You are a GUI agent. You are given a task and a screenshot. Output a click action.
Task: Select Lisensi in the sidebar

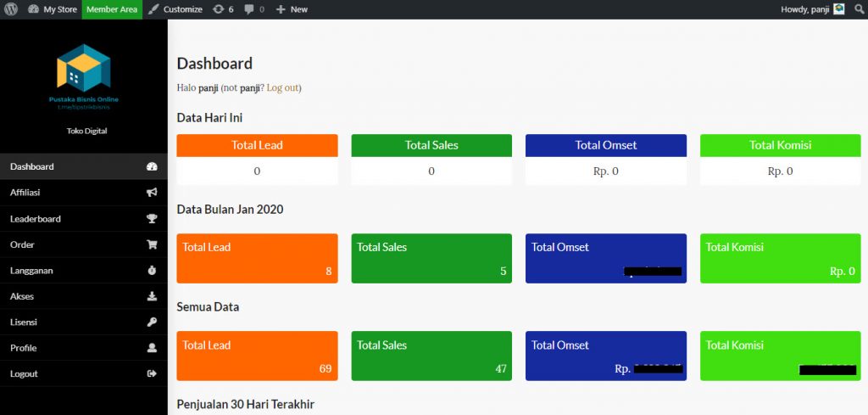click(x=84, y=322)
